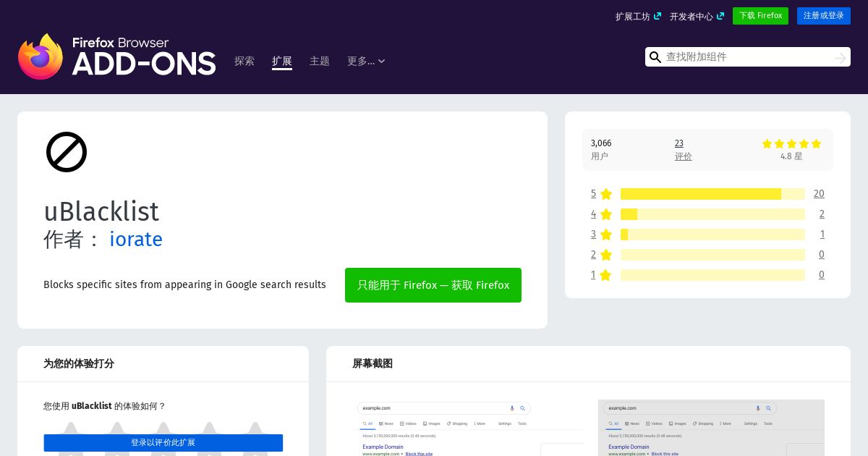Open the 1 three-star reviews count
This screenshot has width=868, height=456.
coord(822,235)
